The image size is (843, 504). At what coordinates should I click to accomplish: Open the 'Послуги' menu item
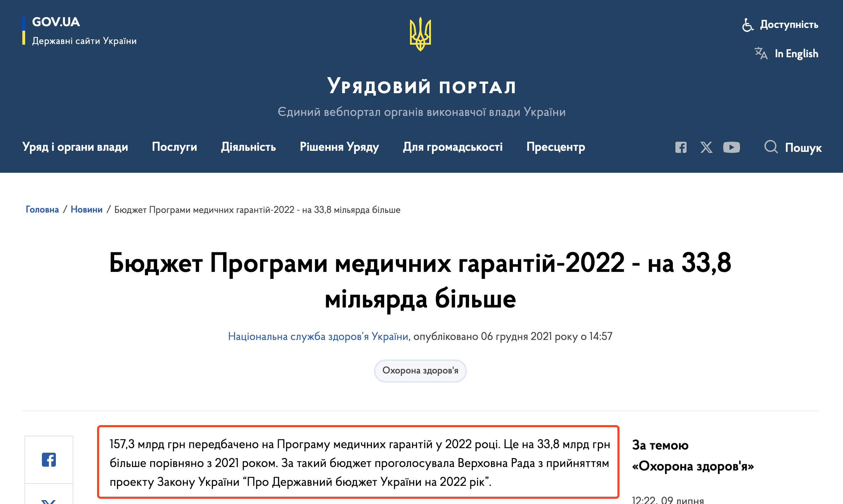174,147
